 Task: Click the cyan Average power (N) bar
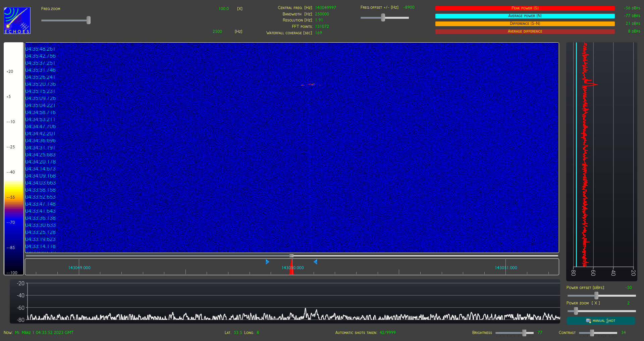(525, 16)
